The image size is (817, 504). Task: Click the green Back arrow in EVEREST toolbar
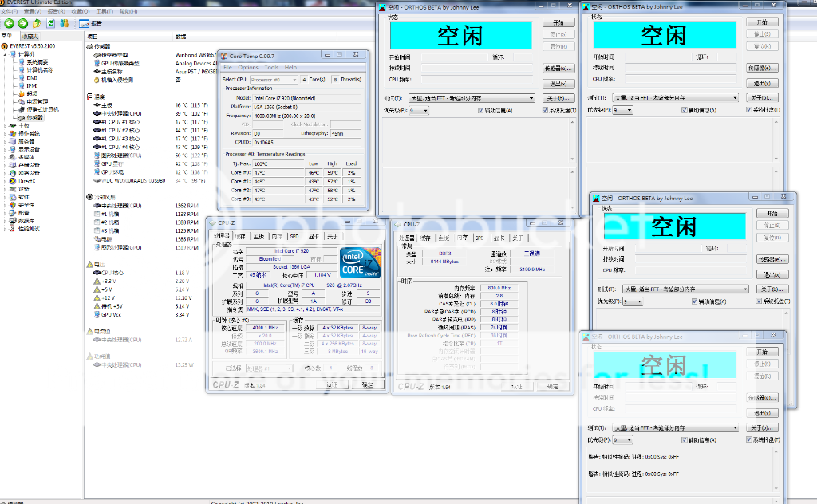tap(10, 24)
